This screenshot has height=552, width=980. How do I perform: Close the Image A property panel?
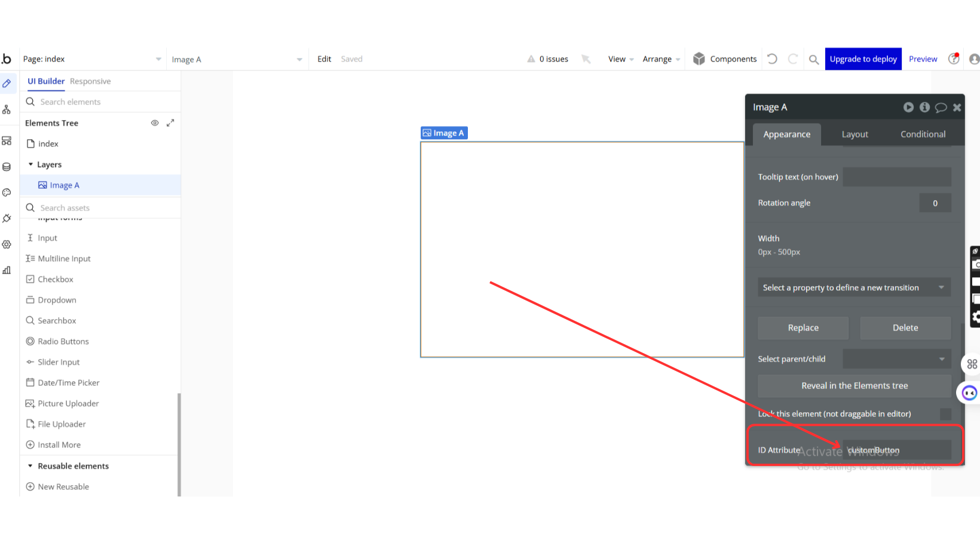pyautogui.click(x=957, y=108)
